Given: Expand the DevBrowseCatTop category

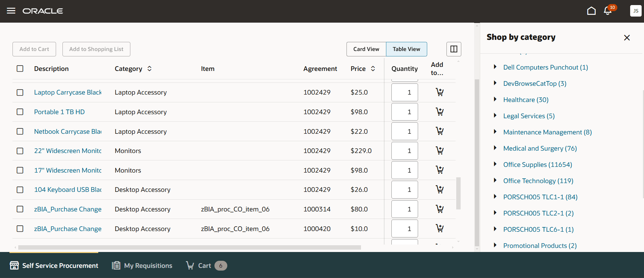Looking at the screenshot, I should click(495, 83).
